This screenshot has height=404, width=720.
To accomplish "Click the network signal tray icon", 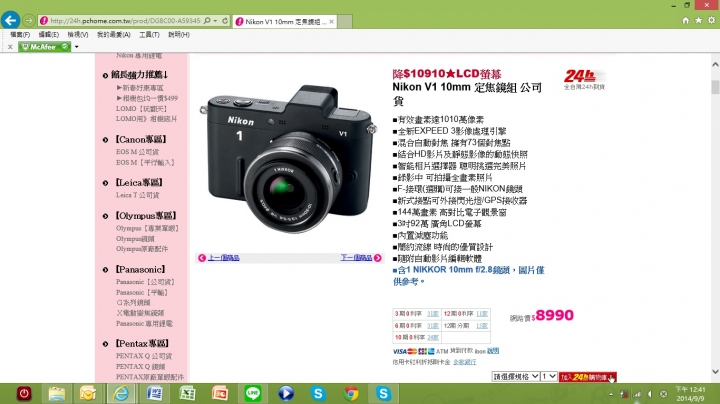I will click(637, 394).
